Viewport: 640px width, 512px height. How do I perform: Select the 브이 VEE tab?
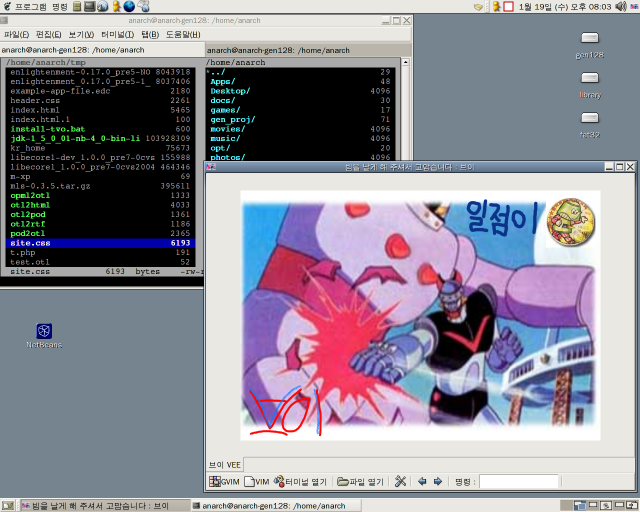225,465
